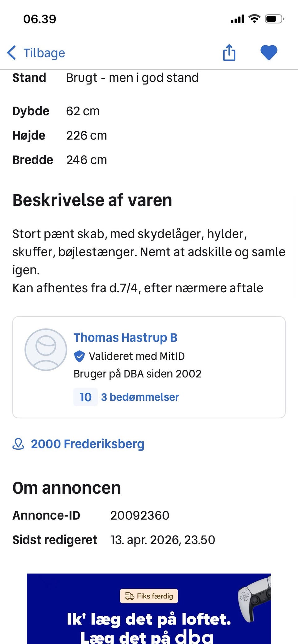The image size is (298, 644).
Task: Select the back chevron arrow
Action: tap(11, 53)
